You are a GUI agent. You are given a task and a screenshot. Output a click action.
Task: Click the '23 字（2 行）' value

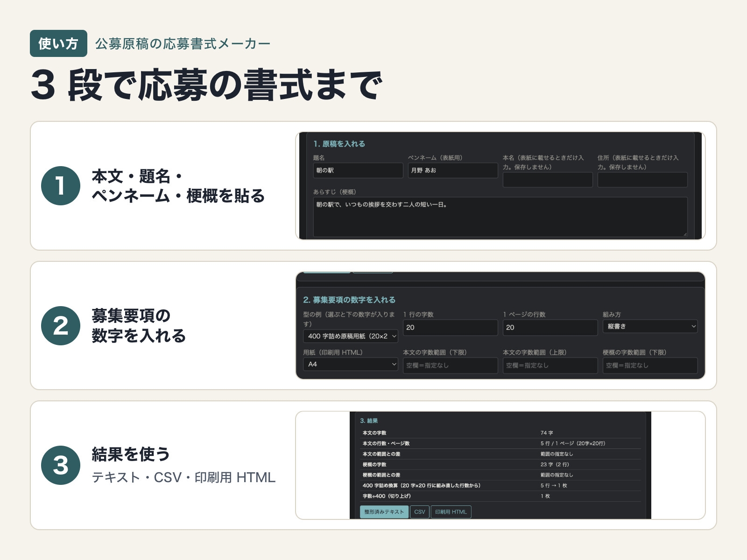click(x=555, y=465)
